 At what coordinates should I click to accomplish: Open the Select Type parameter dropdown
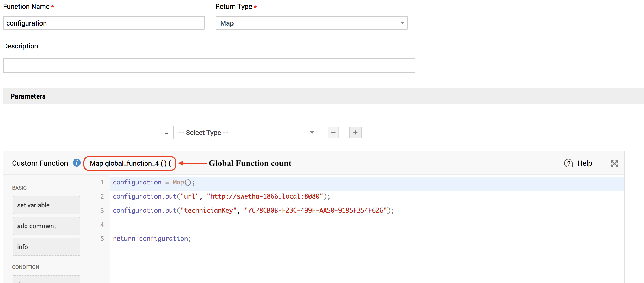(245, 133)
